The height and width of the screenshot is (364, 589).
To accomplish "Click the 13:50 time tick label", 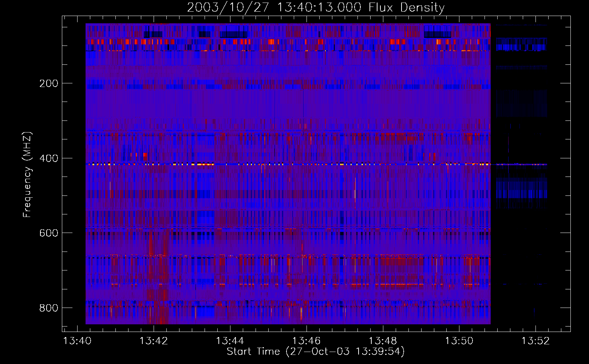I will click(x=459, y=341).
